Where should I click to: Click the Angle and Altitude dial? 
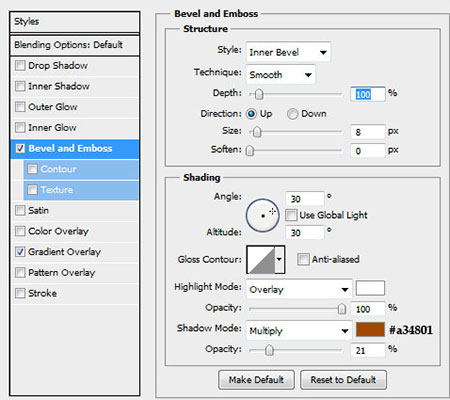coord(262,215)
